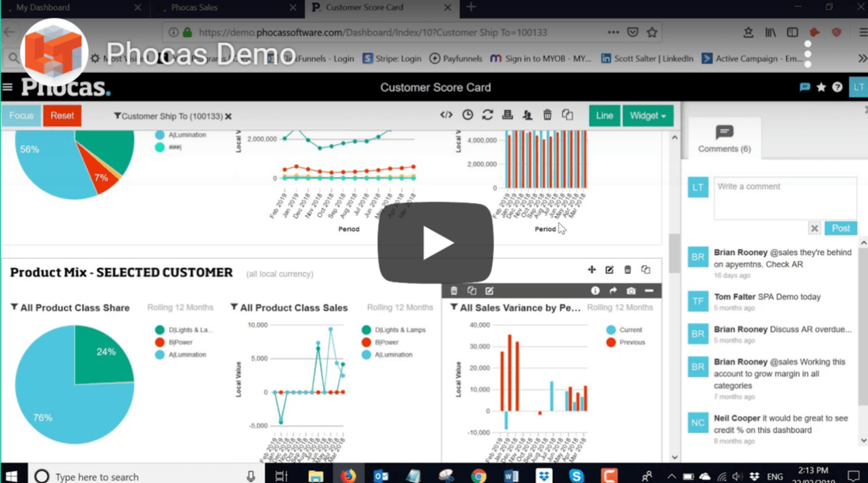
Task: Play the Phocas Demo video
Action: coord(435,243)
